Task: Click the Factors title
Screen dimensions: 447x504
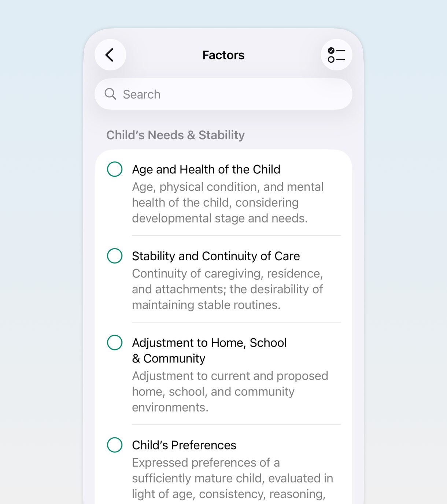Action: [223, 55]
